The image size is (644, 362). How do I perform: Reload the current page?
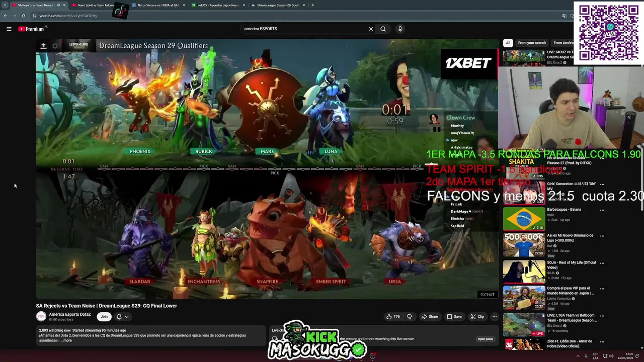tap(24, 16)
